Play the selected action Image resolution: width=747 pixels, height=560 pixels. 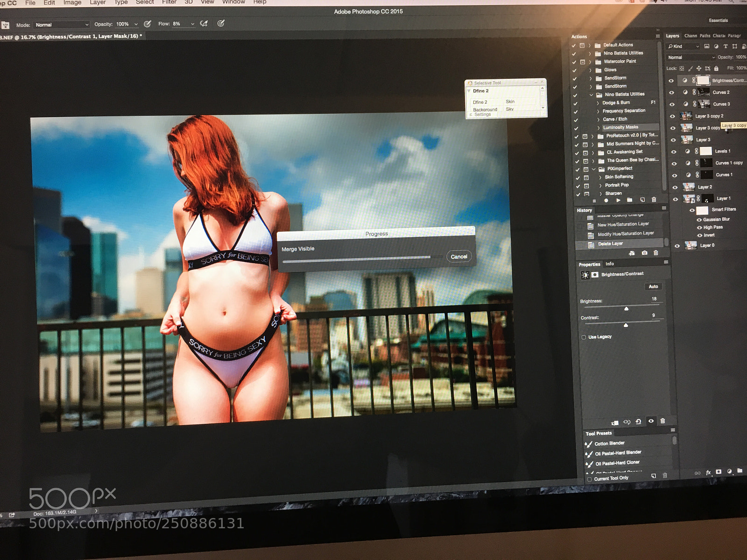click(618, 200)
